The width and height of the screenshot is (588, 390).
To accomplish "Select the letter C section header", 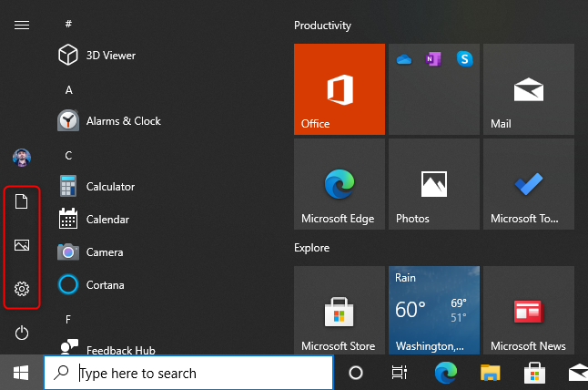I will pyautogui.click(x=68, y=156).
